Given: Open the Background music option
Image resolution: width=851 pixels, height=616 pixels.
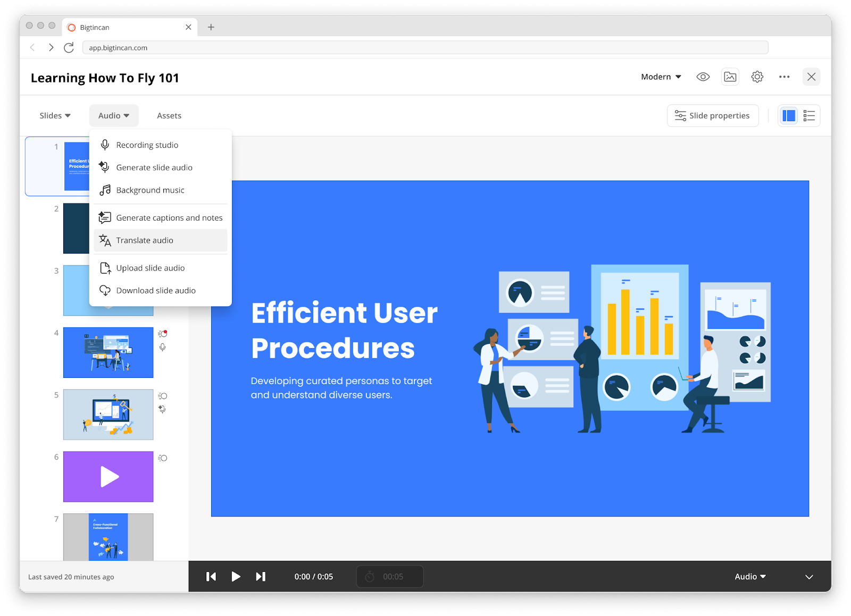Looking at the screenshot, I should click(150, 190).
